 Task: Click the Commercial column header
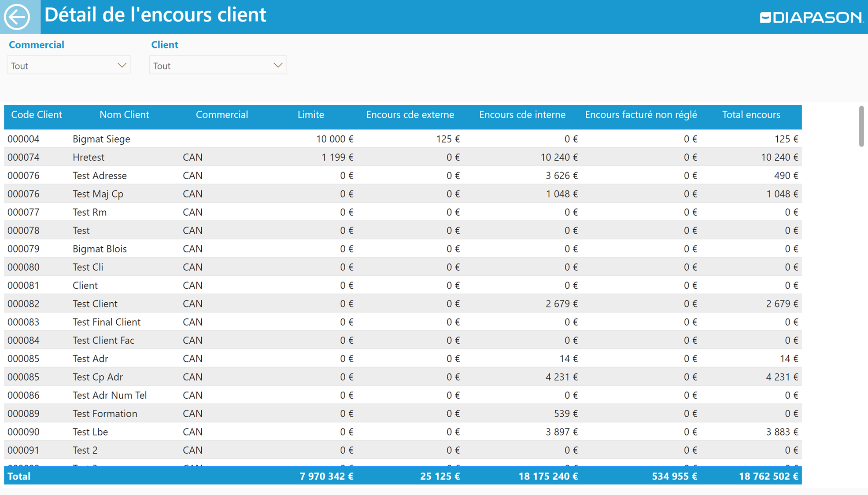222,115
